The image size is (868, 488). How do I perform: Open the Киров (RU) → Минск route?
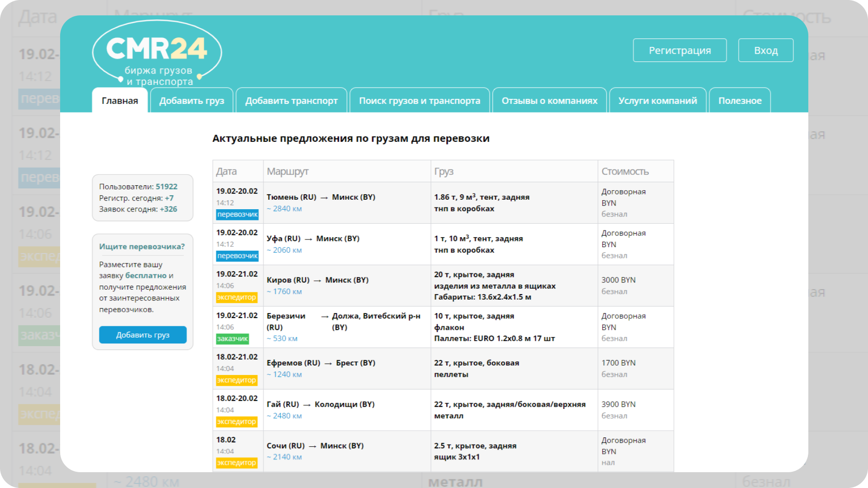pyautogui.click(x=317, y=280)
